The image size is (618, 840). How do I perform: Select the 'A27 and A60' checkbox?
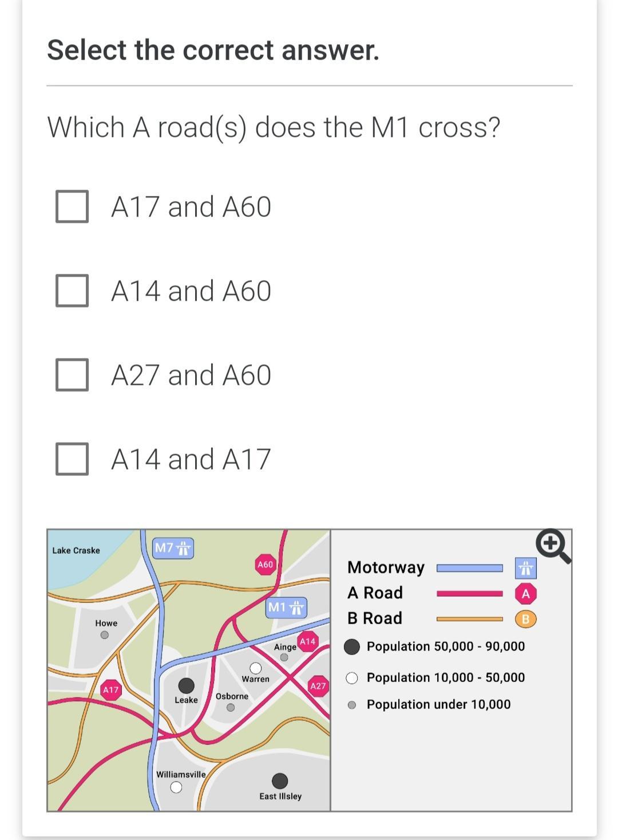(x=72, y=375)
